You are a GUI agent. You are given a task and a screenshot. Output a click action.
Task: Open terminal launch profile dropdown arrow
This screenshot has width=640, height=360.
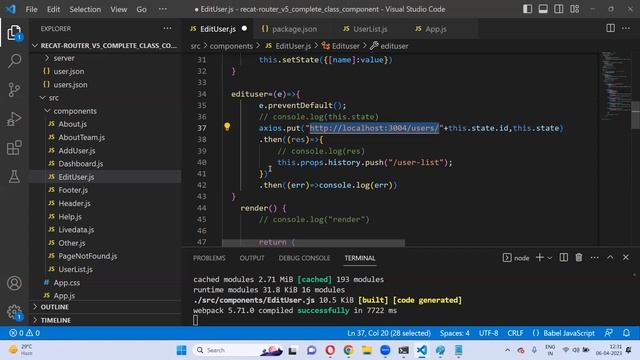pyautogui.click(x=549, y=258)
